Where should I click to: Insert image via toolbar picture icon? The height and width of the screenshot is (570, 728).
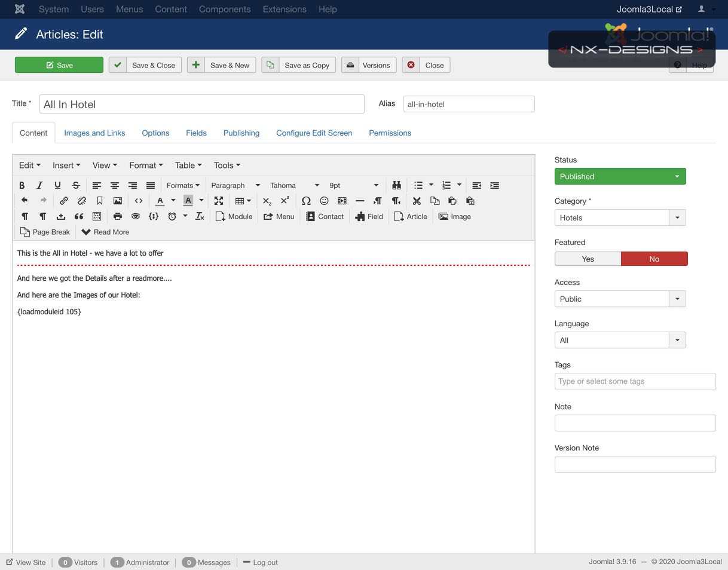tap(118, 201)
